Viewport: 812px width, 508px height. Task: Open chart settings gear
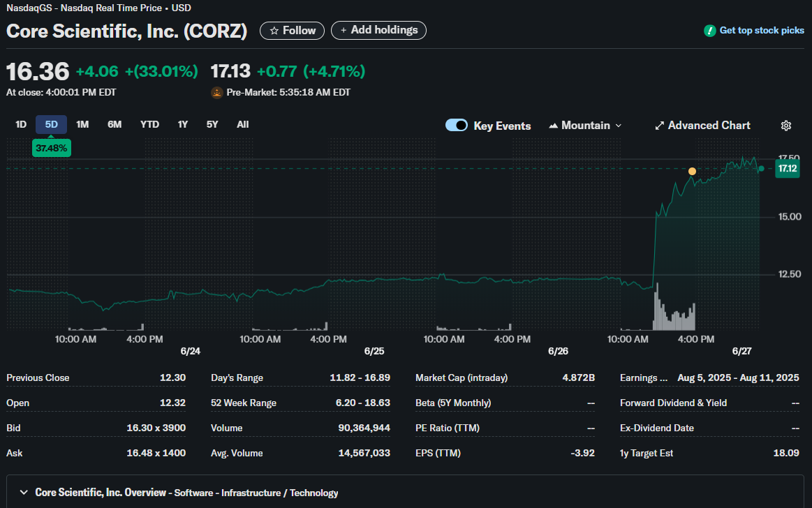click(786, 126)
